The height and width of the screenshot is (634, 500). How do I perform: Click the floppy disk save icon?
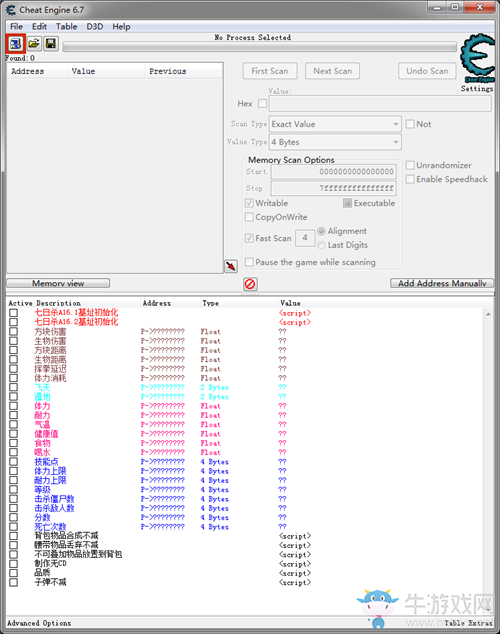coord(51,43)
